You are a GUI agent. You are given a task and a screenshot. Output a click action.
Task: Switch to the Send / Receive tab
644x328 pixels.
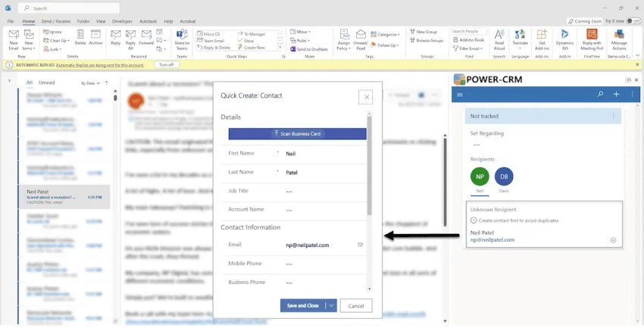pyautogui.click(x=56, y=21)
